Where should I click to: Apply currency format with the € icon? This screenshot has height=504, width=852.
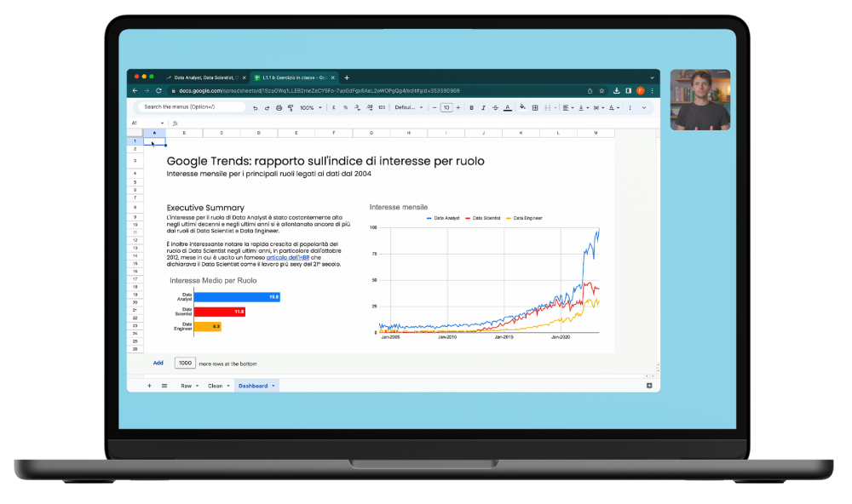point(333,106)
